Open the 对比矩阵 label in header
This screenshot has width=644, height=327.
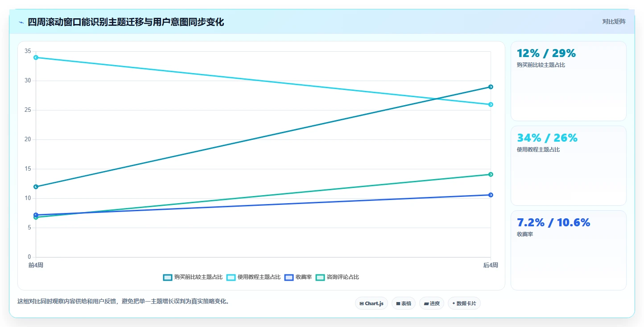click(x=614, y=22)
